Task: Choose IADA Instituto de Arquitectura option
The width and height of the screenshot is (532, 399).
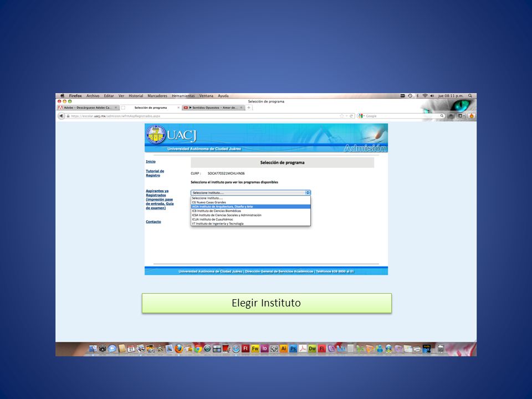Action: coord(250,206)
